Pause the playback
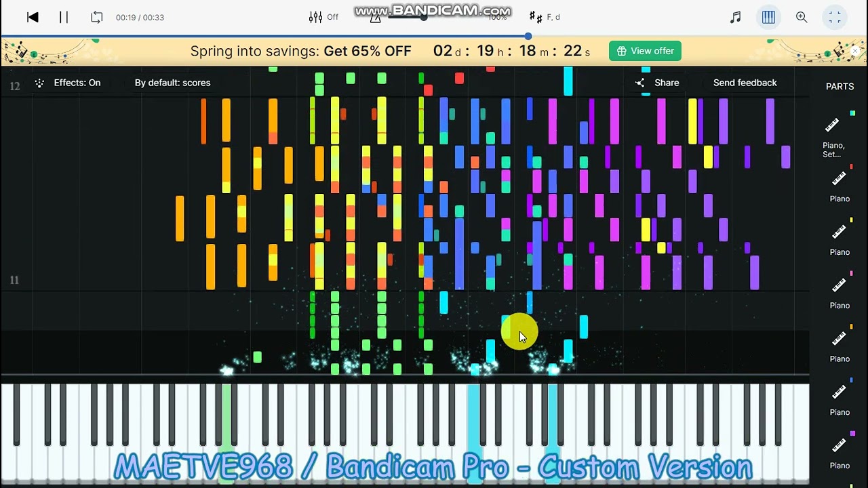This screenshot has width=868, height=488. pyautogui.click(x=64, y=18)
